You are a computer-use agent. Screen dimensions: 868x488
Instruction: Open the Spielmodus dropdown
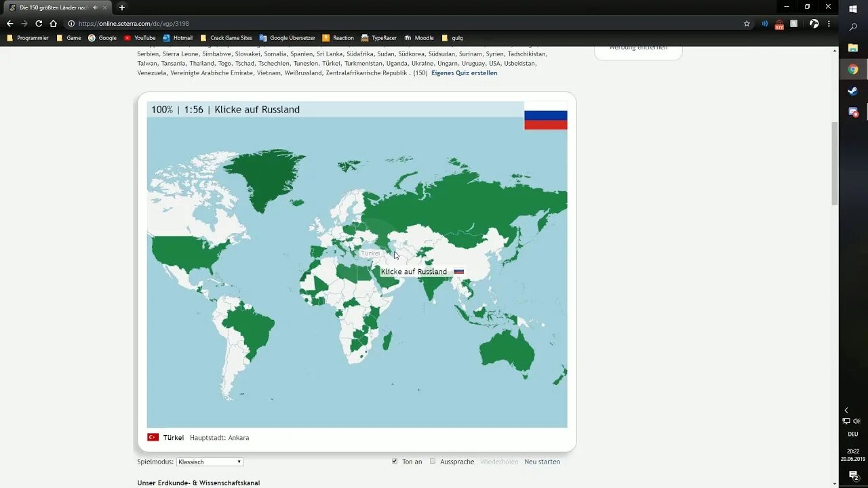click(209, 462)
